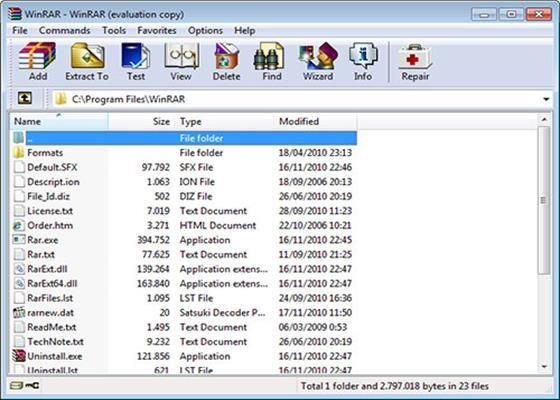Click size value 394.752

click(154, 240)
